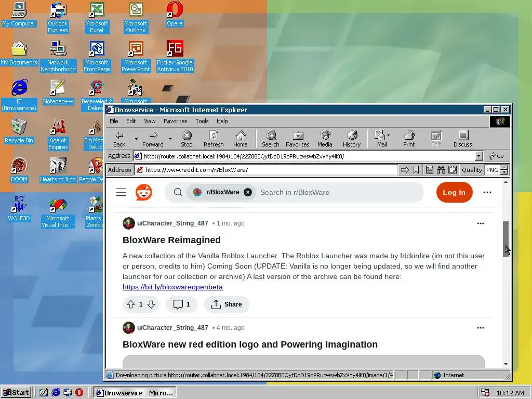This screenshot has height=399, width=532.
Task: Open the bit.ly/bloxwareopenbeta link
Action: pos(172,287)
